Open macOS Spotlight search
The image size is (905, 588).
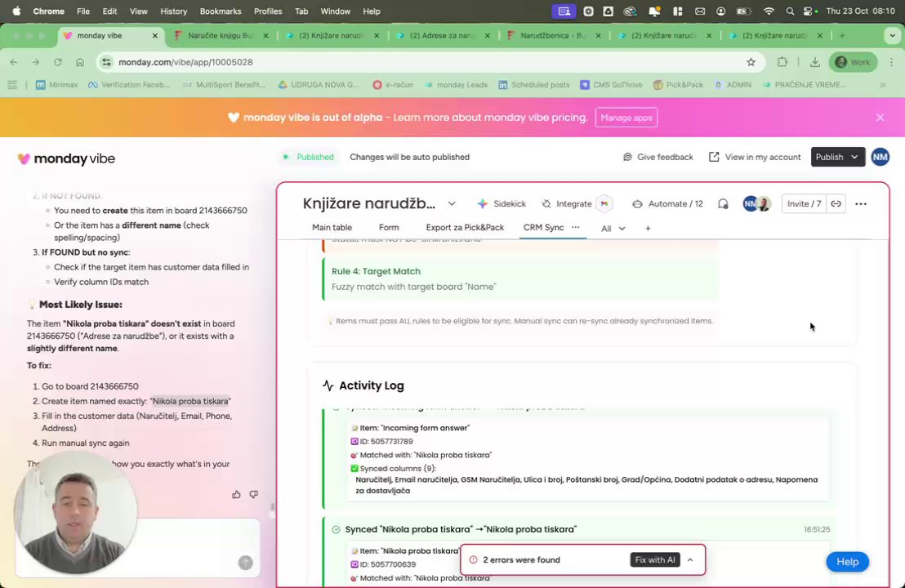pyautogui.click(x=790, y=11)
